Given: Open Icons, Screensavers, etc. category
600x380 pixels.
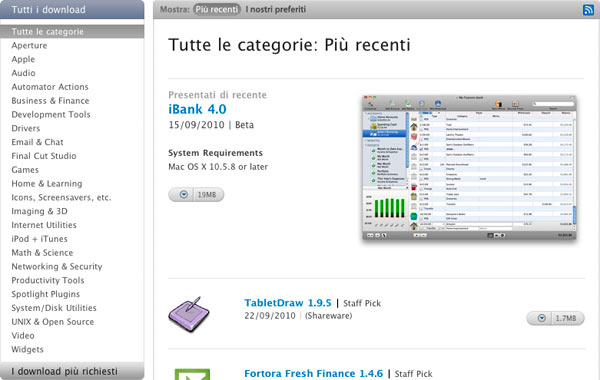Looking at the screenshot, I should coord(61,197).
